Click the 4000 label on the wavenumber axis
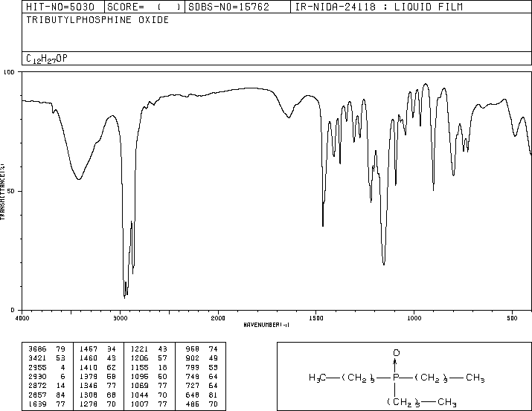The width and height of the screenshot is (532, 411). click(x=22, y=318)
